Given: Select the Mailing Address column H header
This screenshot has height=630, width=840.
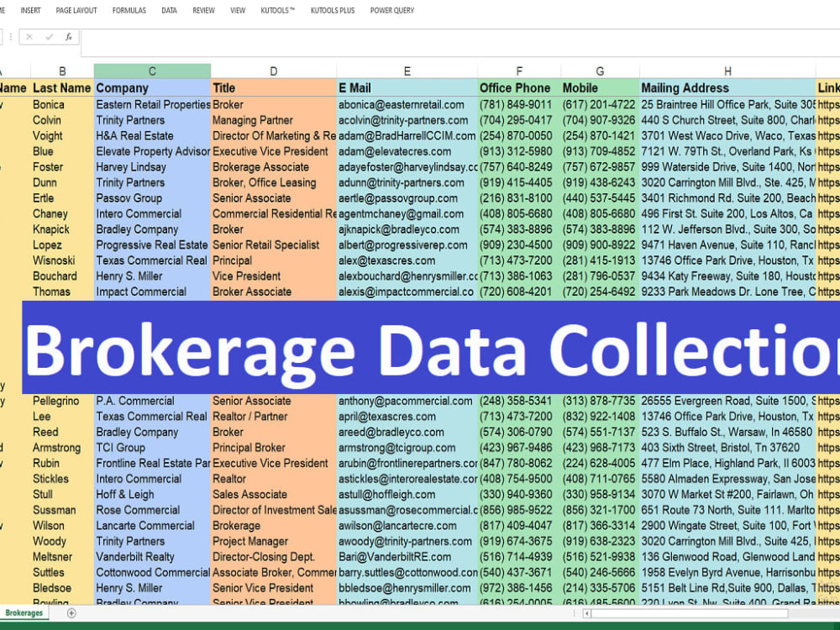Looking at the screenshot, I should pos(727,71).
